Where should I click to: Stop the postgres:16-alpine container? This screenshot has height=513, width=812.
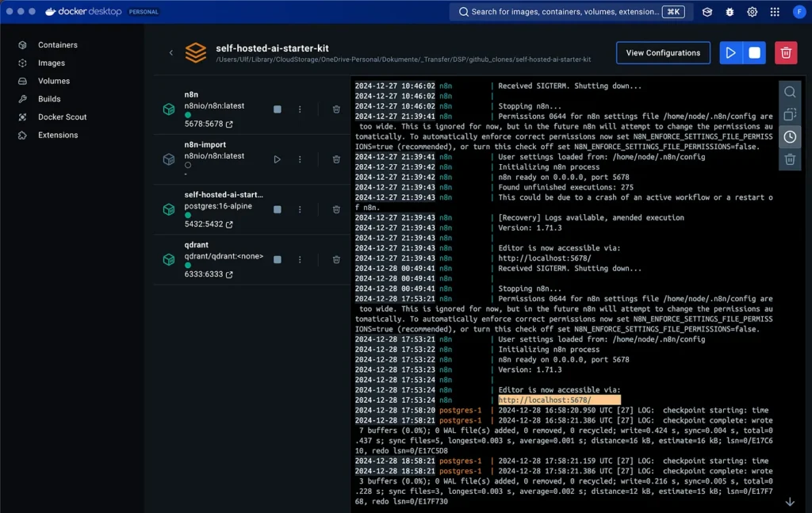(x=278, y=209)
